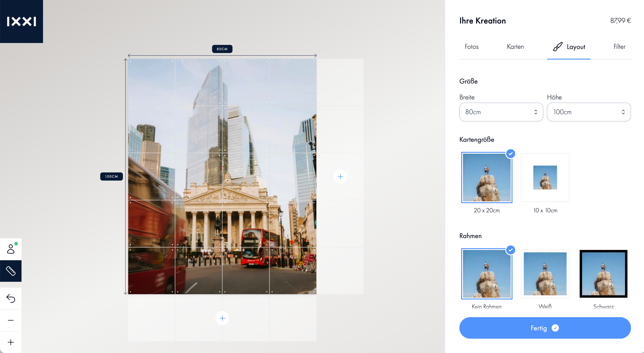Click the undo arrow icon

point(11,298)
